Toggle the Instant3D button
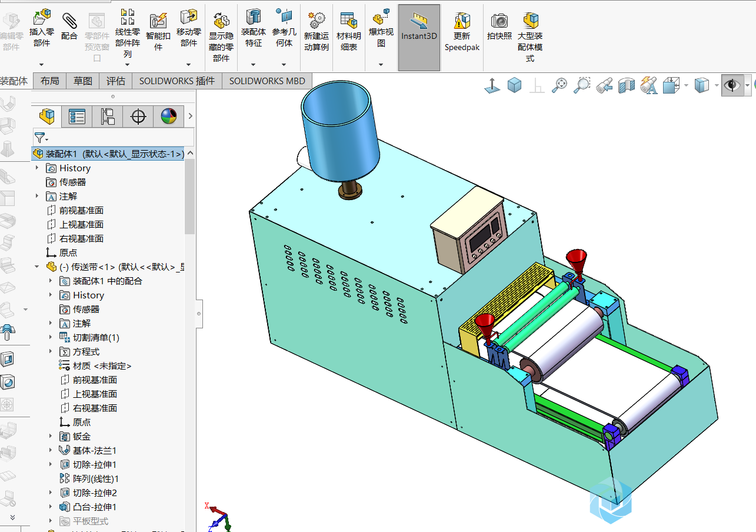Screen dimensions: 756x532 click(419, 38)
